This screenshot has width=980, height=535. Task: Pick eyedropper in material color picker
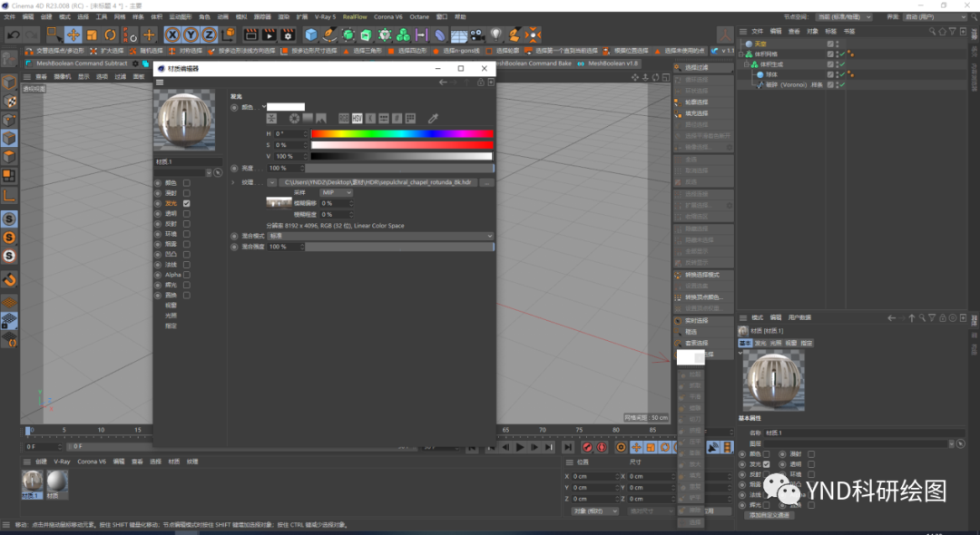tap(433, 118)
